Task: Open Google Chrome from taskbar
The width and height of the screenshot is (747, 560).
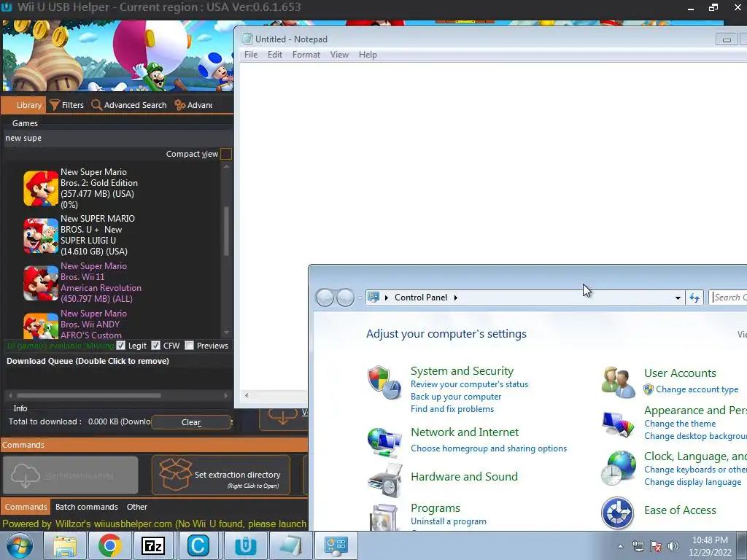Action: (x=109, y=545)
